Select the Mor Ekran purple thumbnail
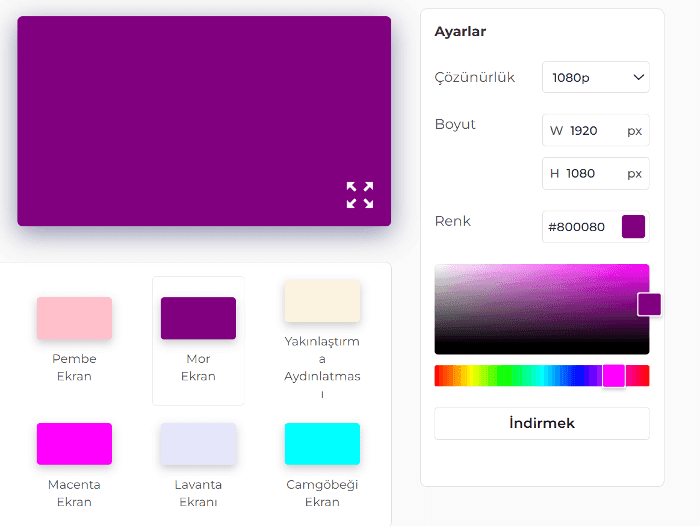This screenshot has width=700, height=526. (x=198, y=318)
